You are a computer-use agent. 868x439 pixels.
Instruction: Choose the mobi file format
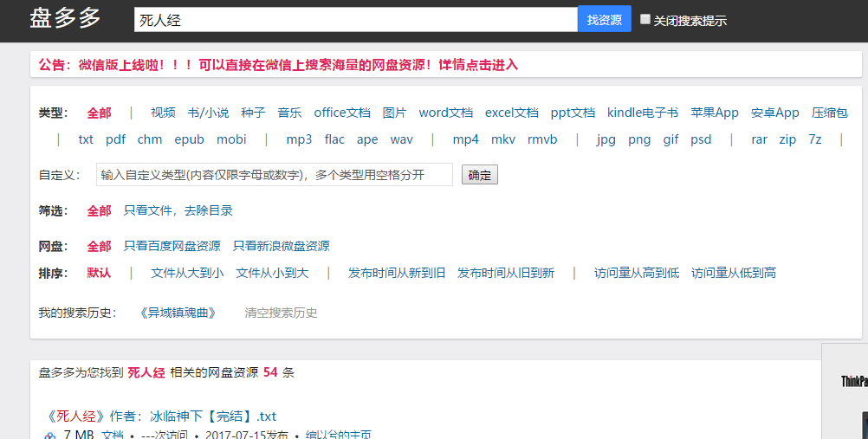231,139
